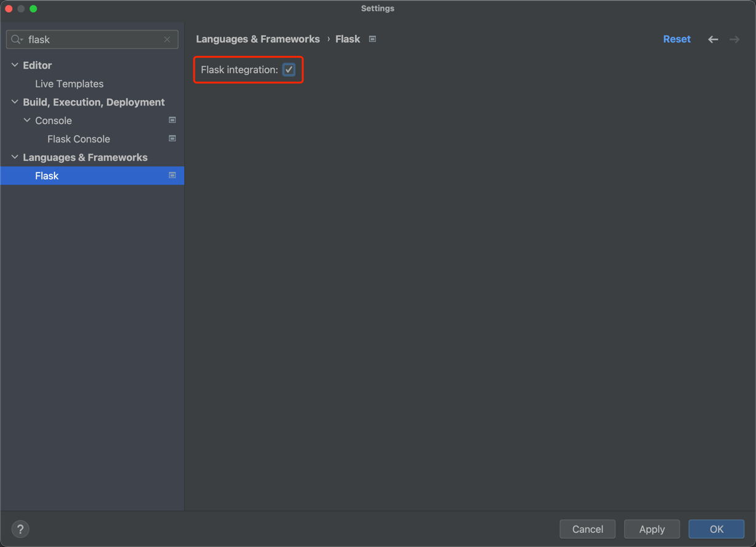The height and width of the screenshot is (547, 756).
Task: Click project-level icon on selected Flask row
Action: (x=173, y=176)
